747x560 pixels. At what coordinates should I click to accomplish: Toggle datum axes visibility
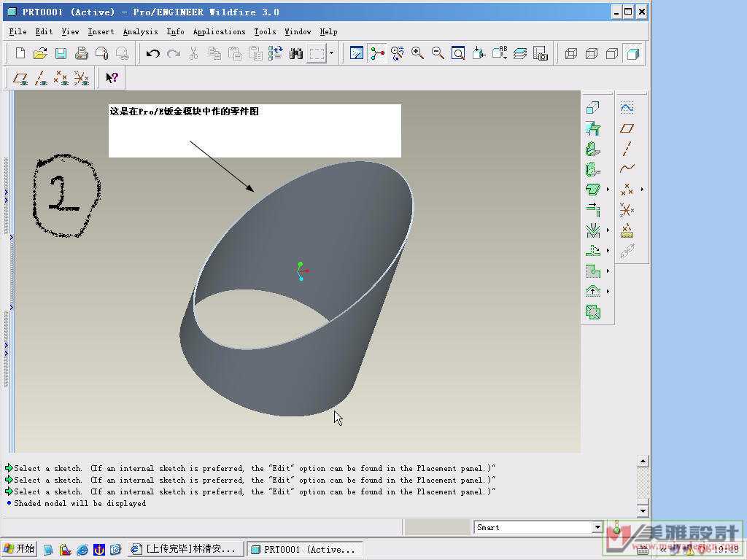pos(41,78)
